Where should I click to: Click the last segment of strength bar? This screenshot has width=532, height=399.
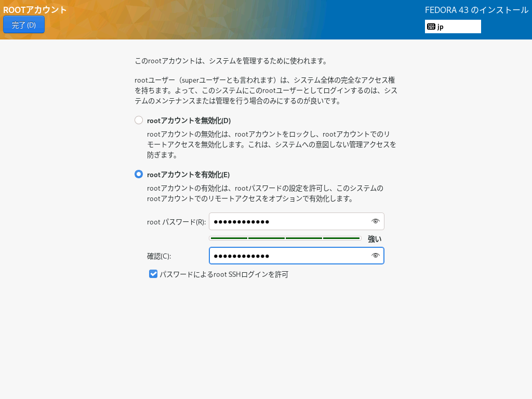click(x=341, y=238)
